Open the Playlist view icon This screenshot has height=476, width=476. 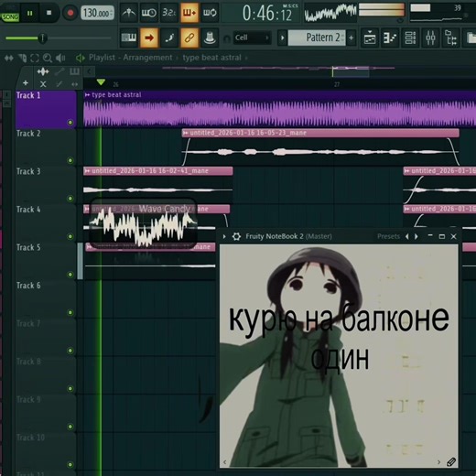370,38
